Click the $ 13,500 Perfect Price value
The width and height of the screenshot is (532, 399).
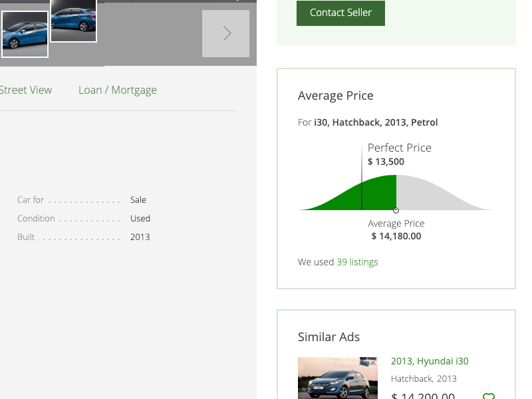[386, 162]
